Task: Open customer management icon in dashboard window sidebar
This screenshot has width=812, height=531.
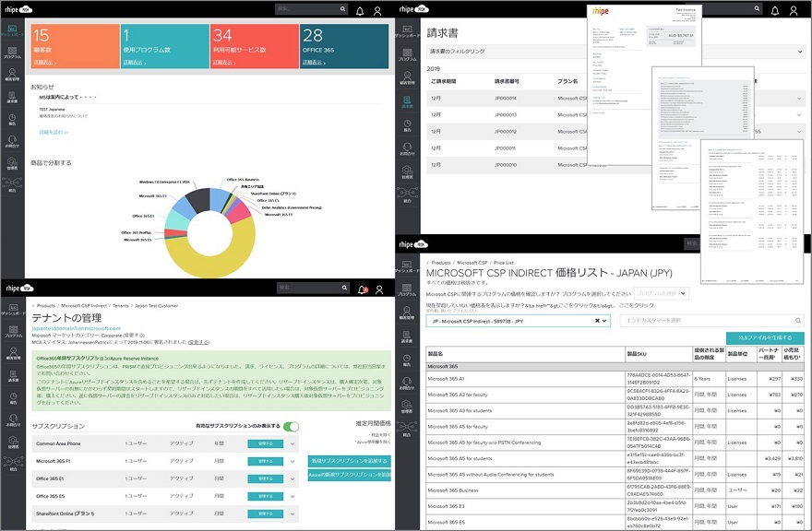Action: [12, 75]
